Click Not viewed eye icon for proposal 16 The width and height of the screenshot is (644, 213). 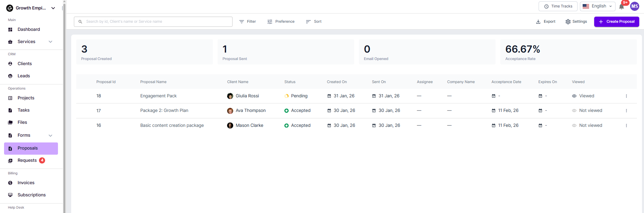tap(574, 125)
